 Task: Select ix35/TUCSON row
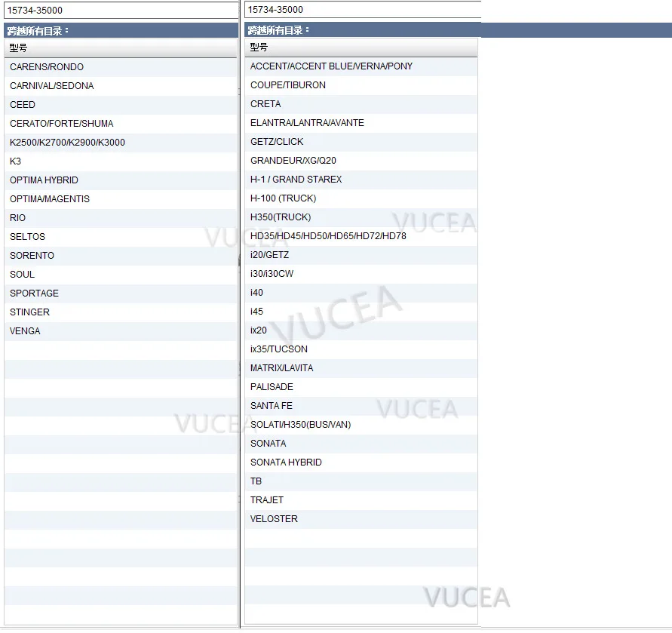361,349
